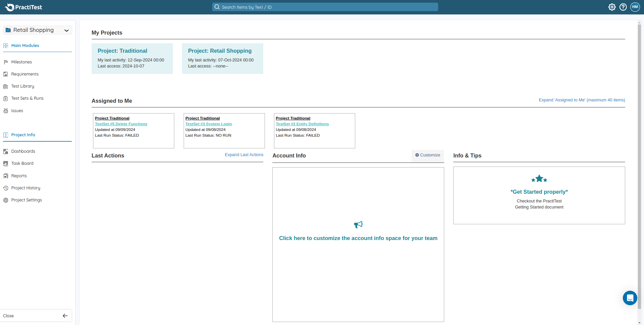Screen dimensions: 644x325
Task: Expand the Retail Shopping project dropdown
Action: tap(66, 30)
